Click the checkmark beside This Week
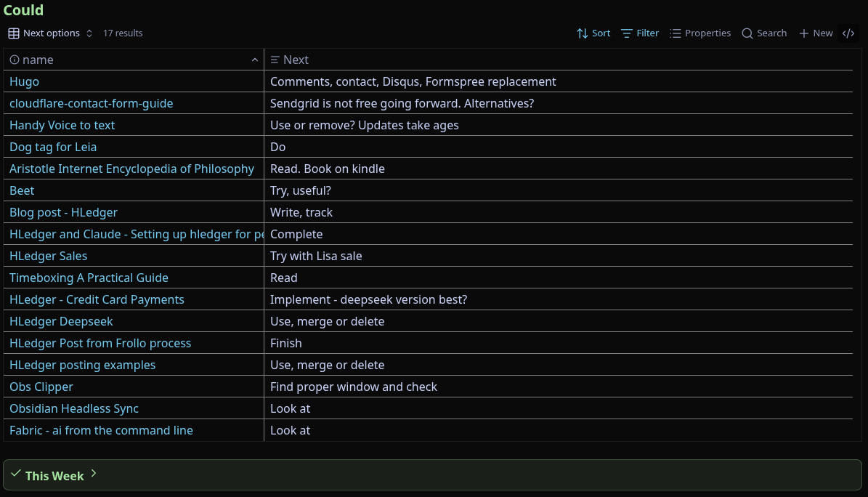 (16, 473)
